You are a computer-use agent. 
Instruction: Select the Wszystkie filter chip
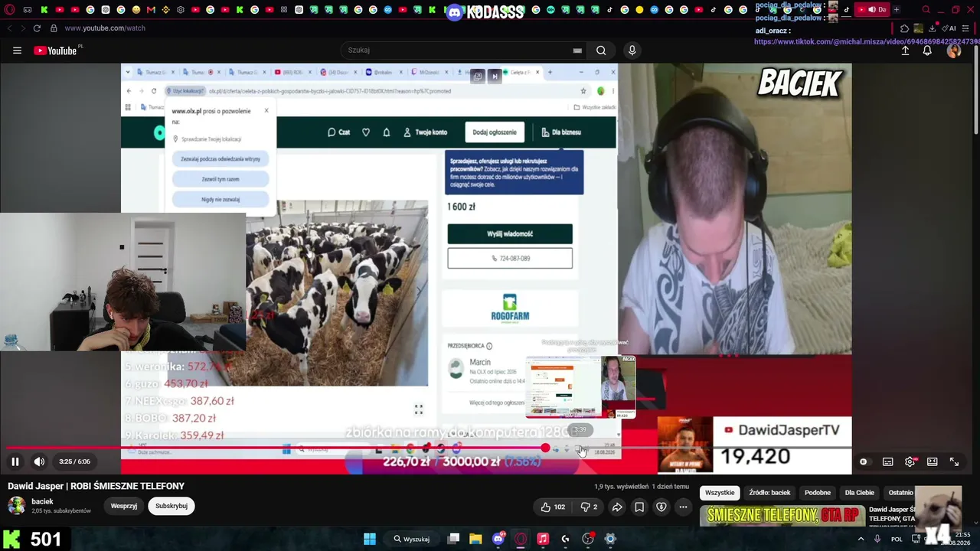click(x=720, y=493)
